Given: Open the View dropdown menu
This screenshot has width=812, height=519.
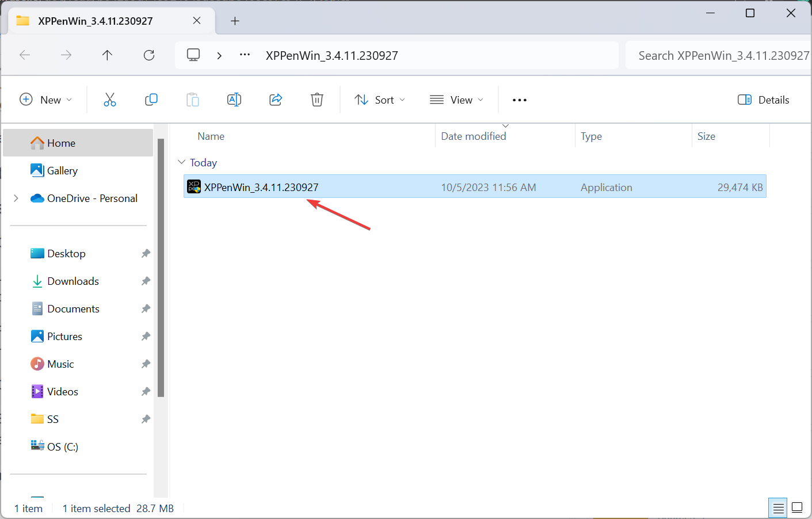Looking at the screenshot, I should 457,100.
